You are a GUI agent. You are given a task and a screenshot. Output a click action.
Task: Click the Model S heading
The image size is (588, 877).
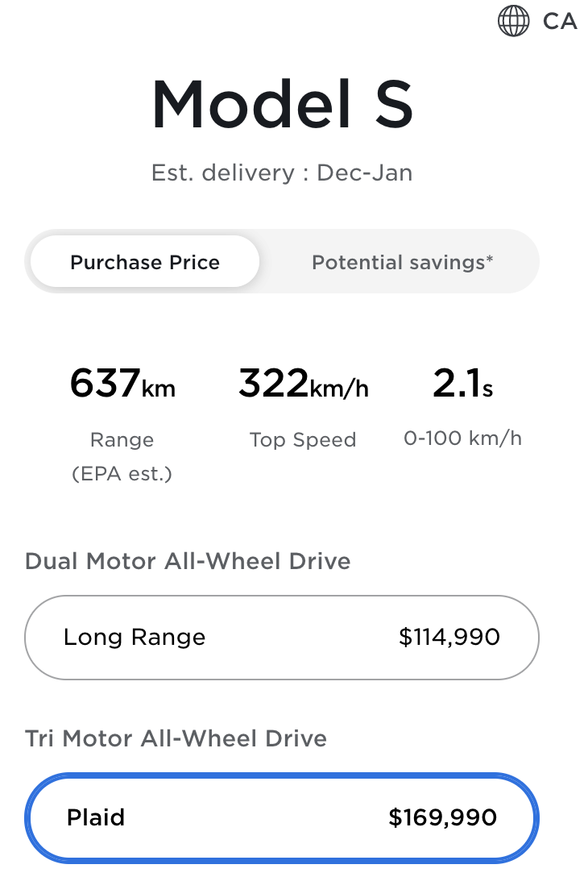pyautogui.click(x=282, y=105)
